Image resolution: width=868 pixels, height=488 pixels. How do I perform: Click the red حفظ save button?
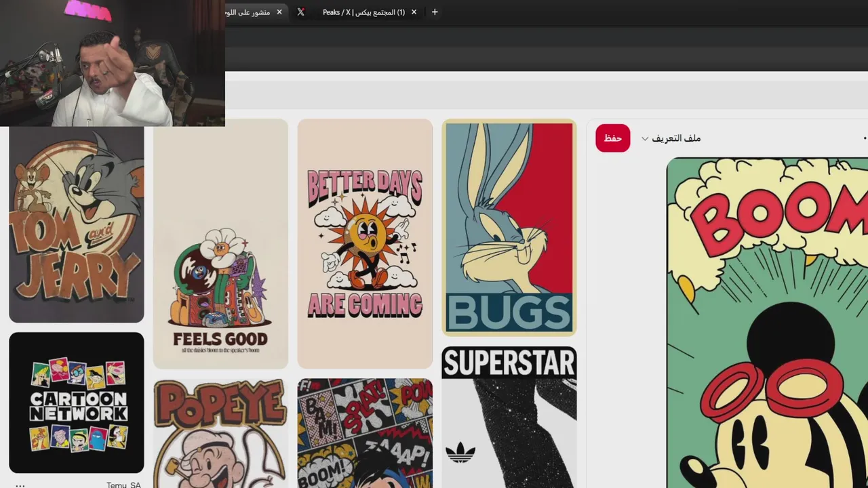coord(613,138)
